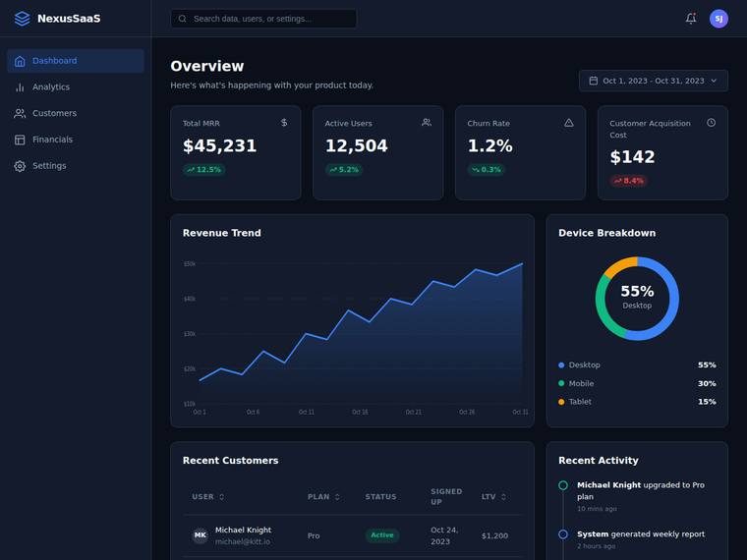Viewport: 747px width, 560px height.
Task: Click the STATUS column header
Action: tap(380, 497)
